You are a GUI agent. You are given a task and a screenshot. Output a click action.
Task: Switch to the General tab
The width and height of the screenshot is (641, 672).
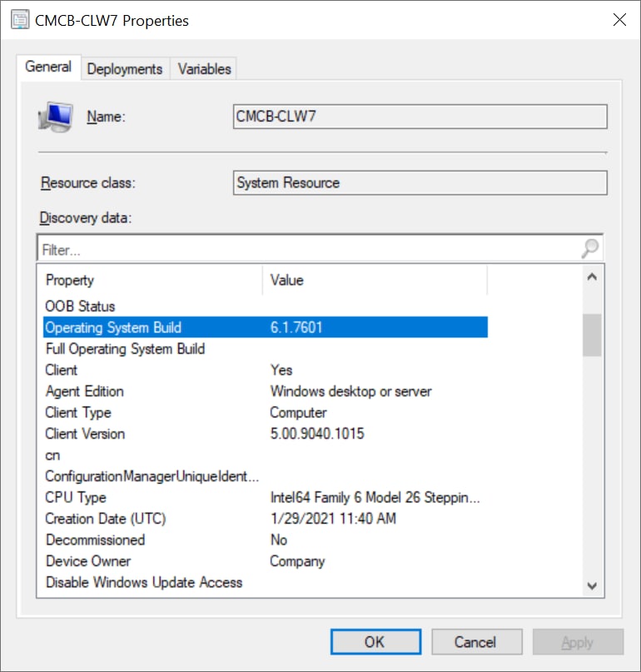[48, 67]
